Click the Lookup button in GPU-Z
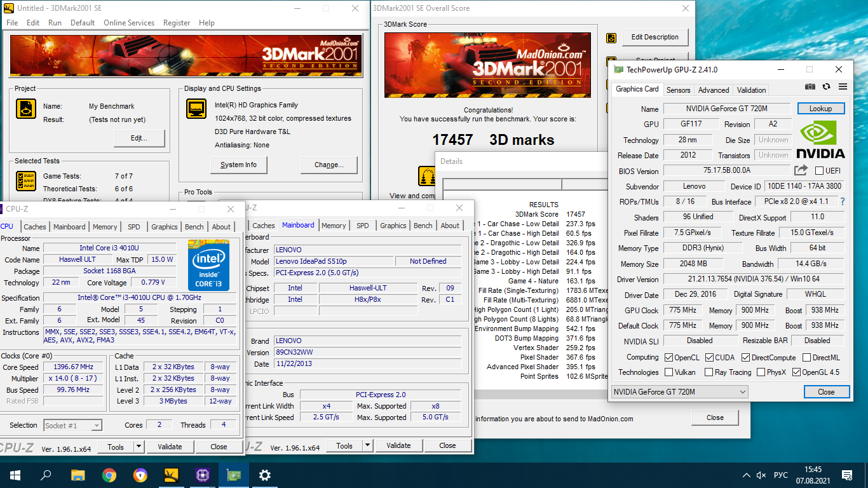Viewport: 868px width, 488px height. click(x=821, y=109)
